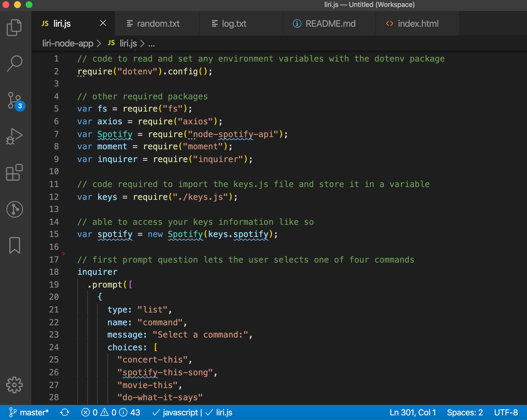Image resolution: width=527 pixels, height=420 pixels.
Task: Open the Bookmarks panel
Action: [x=15, y=245]
